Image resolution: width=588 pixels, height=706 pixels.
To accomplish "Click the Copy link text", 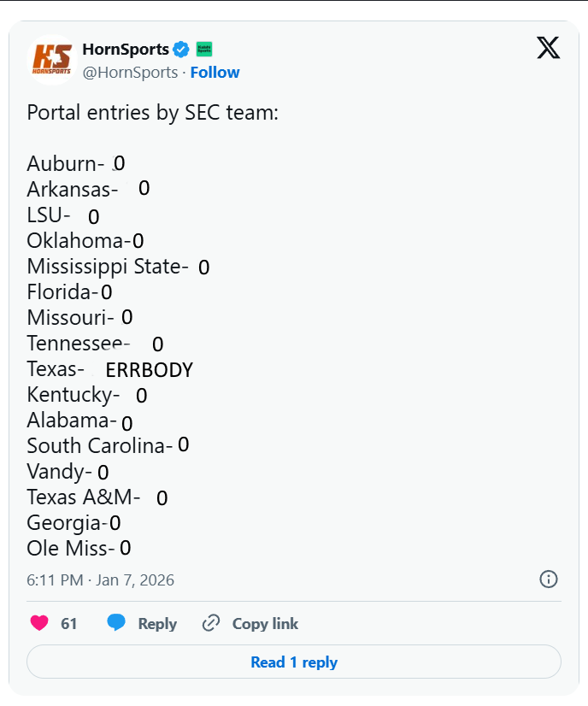I will click(x=265, y=624).
